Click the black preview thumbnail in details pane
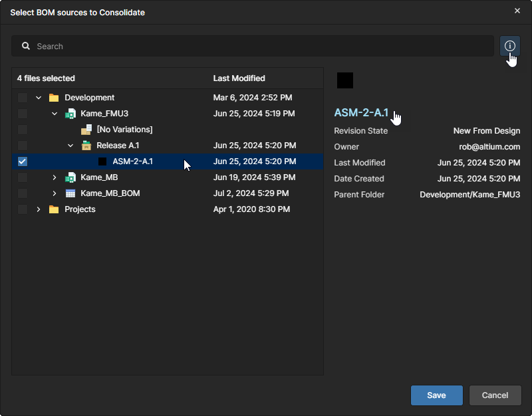532x416 pixels. (345, 80)
